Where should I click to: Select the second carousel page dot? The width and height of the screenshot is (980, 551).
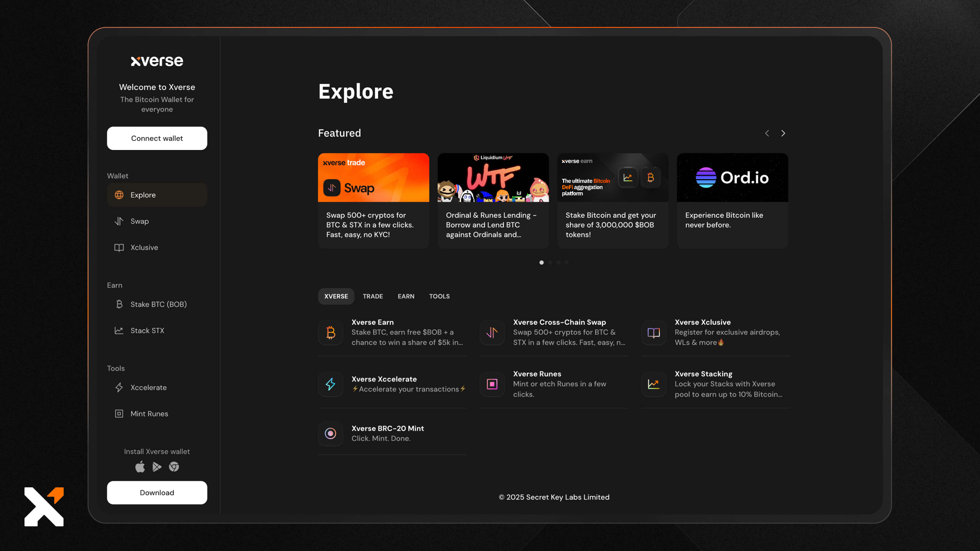(550, 262)
